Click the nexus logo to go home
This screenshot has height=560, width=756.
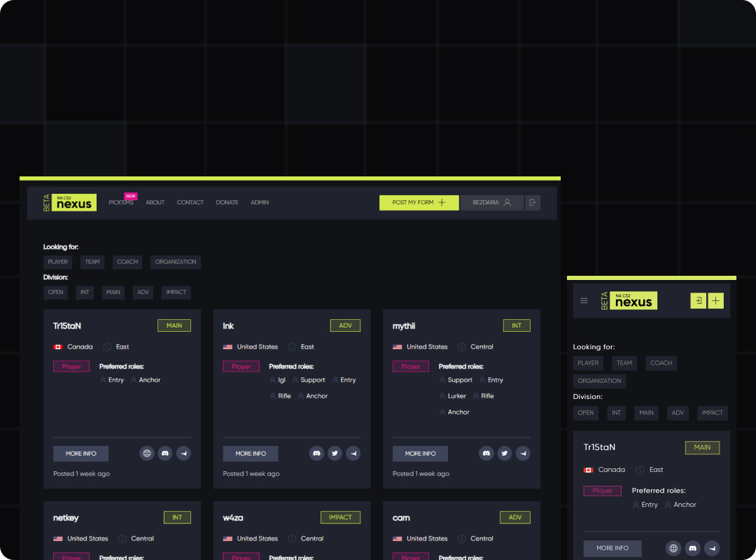tap(77, 202)
